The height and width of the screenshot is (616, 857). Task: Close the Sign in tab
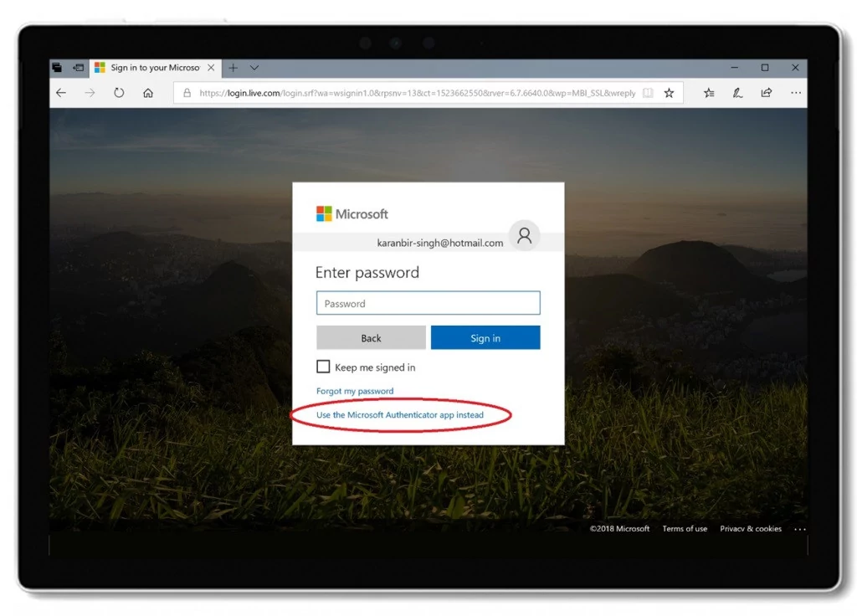point(211,68)
